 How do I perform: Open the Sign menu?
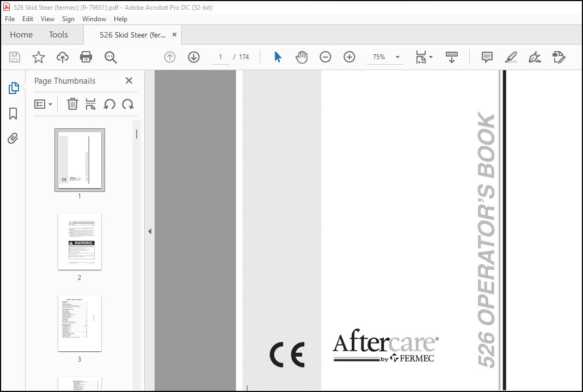68,19
